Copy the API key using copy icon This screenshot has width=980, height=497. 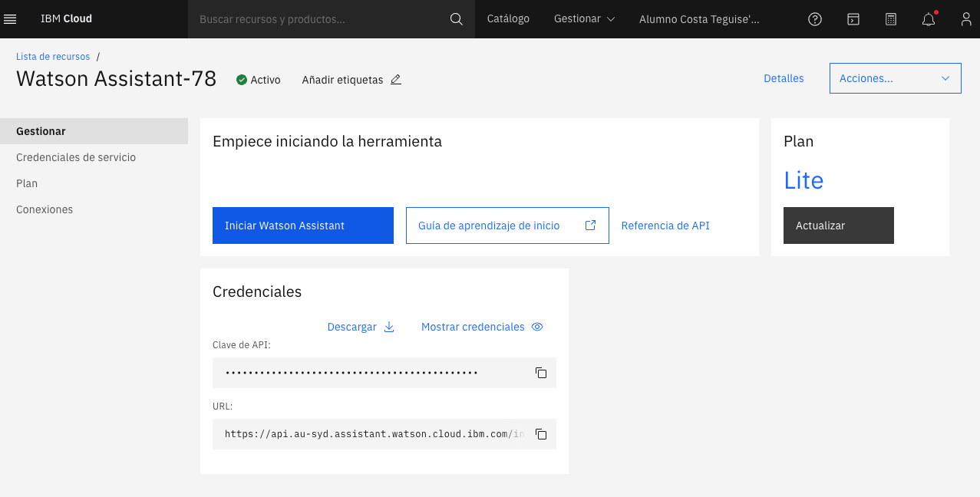point(541,373)
